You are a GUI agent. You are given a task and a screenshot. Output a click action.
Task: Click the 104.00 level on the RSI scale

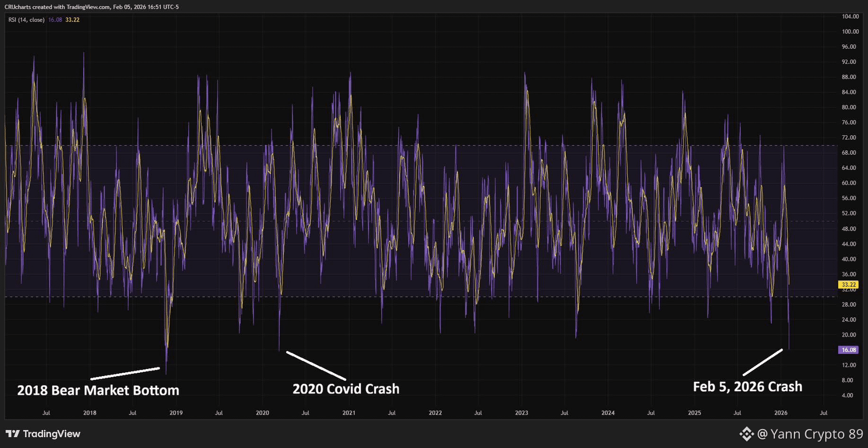click(850, 17)
